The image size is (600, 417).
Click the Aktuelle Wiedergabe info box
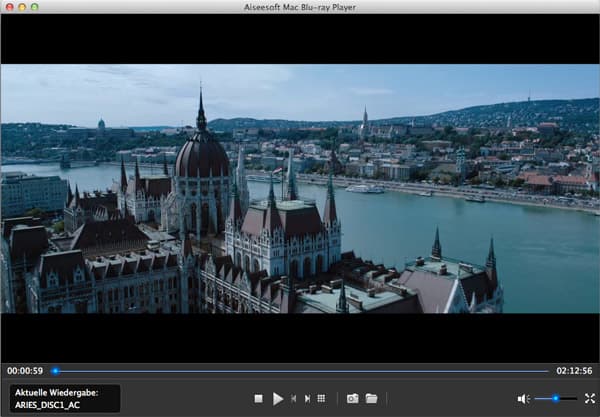coord(64,398)
